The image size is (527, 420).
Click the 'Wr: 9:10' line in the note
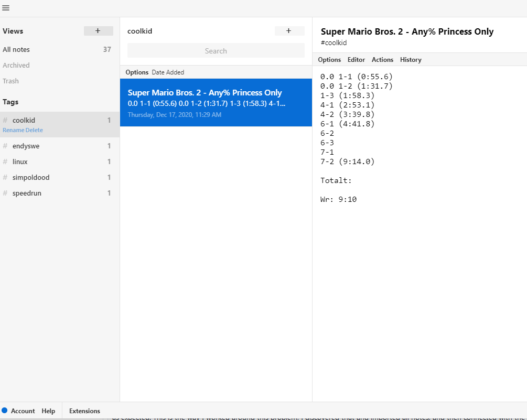tap(338, 199)
